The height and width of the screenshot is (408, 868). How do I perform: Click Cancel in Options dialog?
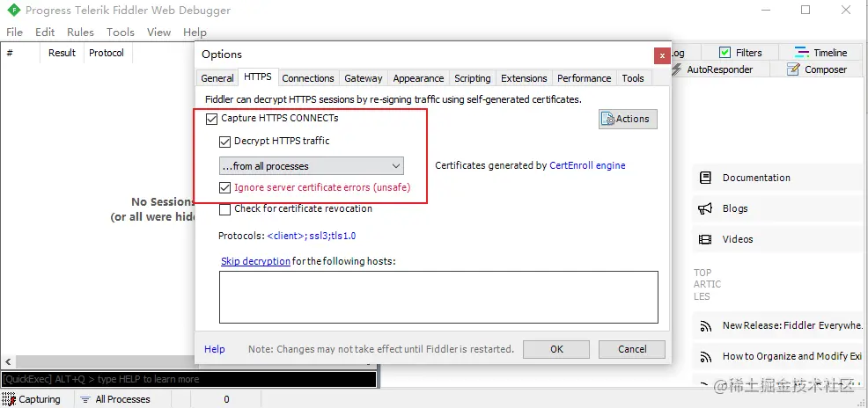pos(631,349)
